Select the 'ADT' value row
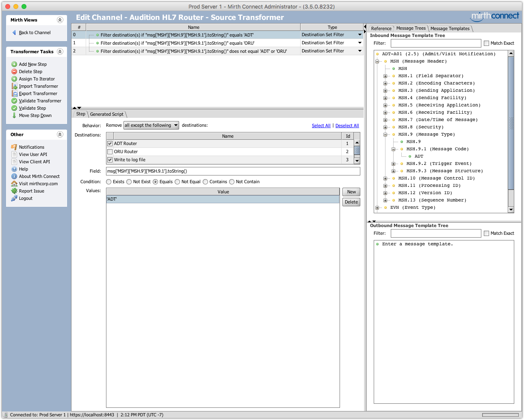Image resolution: width=524 pixels, height=420 pixels. 223,199
